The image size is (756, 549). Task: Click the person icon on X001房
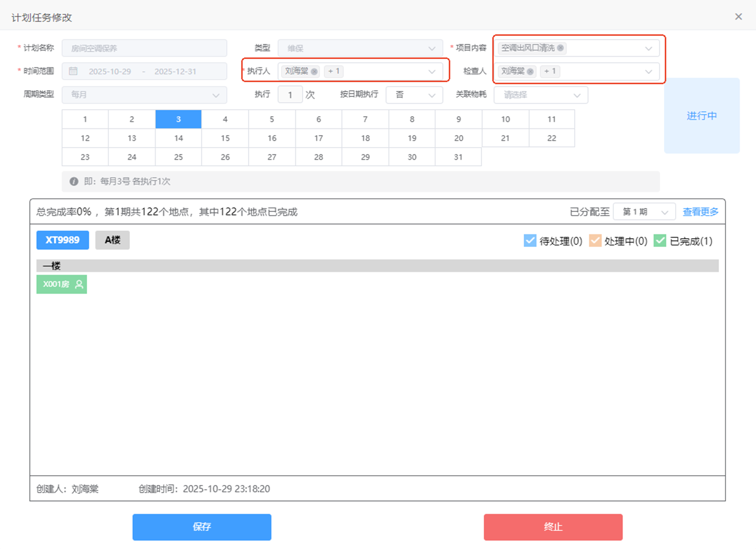click(x=79, y=284)
